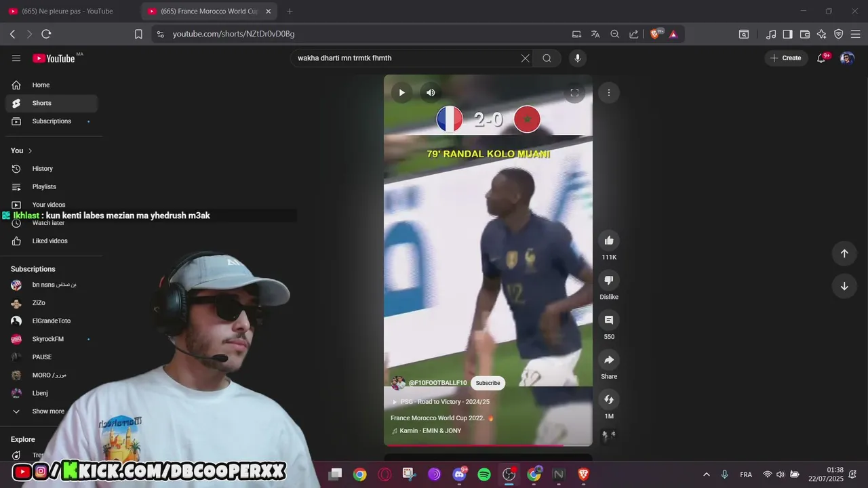Like the Short with 111K likes
868x488 pixels.
(609, 240)
